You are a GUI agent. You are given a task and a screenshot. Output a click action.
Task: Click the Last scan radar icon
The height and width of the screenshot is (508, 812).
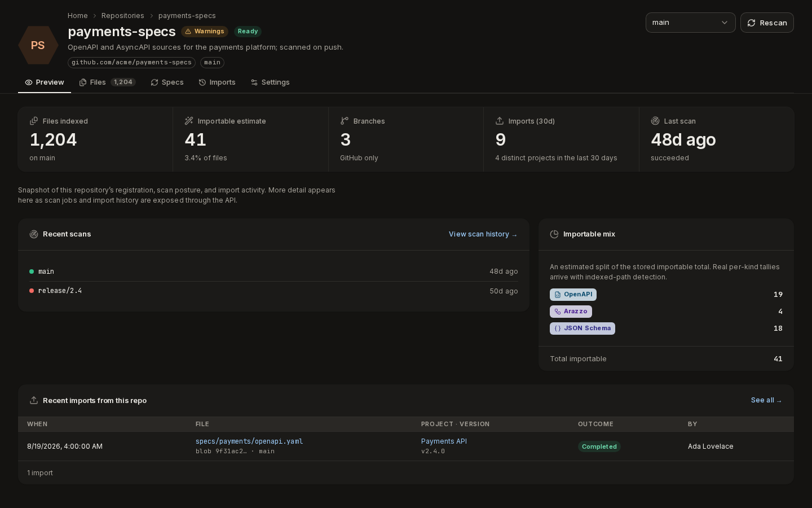pos(655,121)
